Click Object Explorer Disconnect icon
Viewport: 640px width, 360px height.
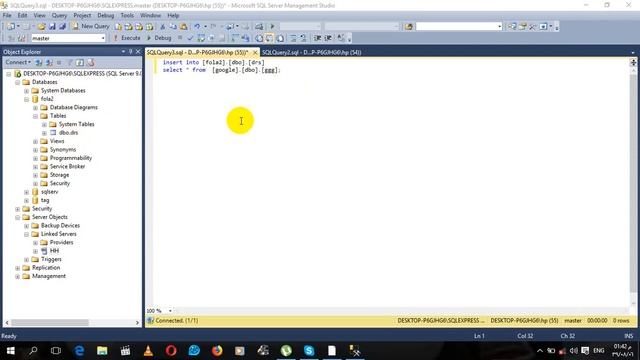coord(49,62)
